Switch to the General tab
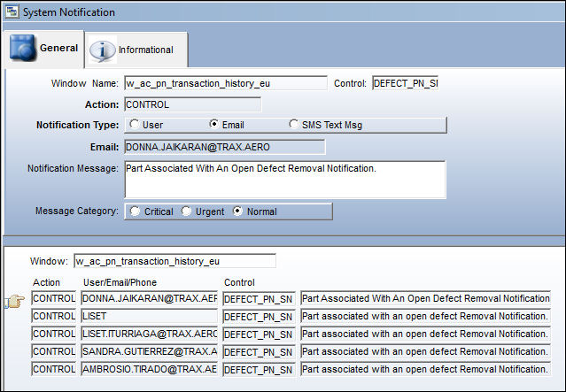Viewport: 566px width, 392px height. 43,49
